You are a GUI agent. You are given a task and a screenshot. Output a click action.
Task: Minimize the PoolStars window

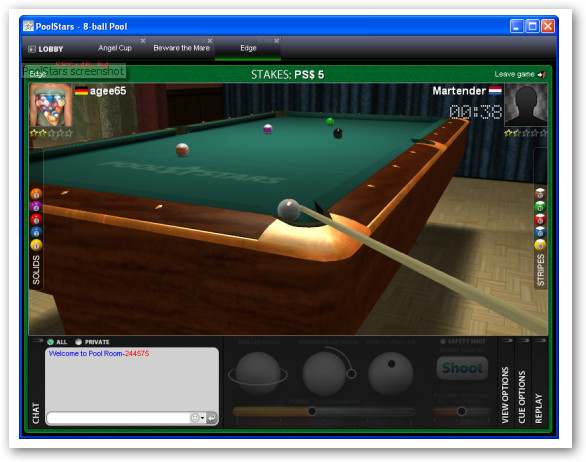[x=516, y=26]
